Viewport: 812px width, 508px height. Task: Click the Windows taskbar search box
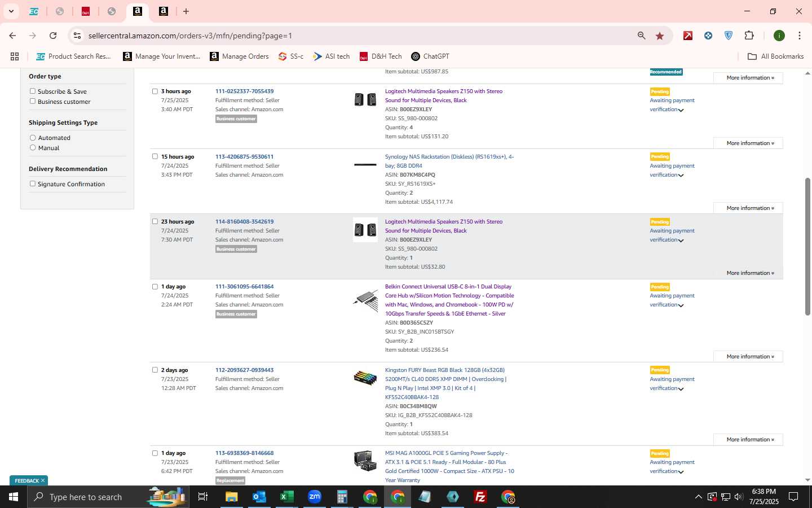107,497
